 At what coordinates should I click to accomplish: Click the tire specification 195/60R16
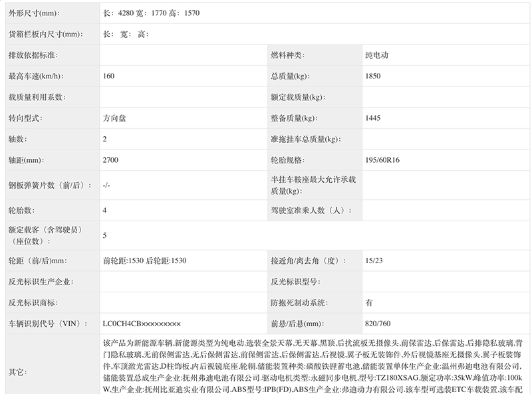383,160
